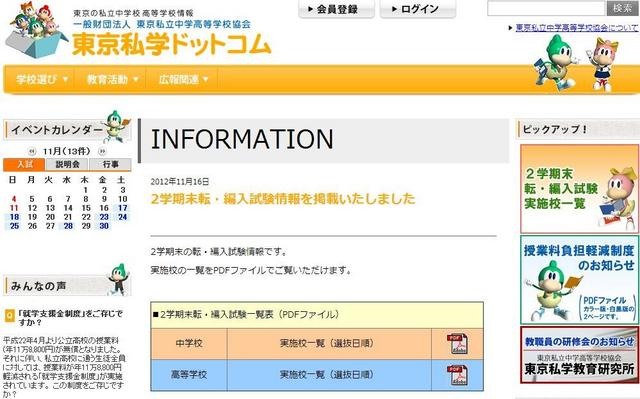Select the 入試 calendar tab
Image resolution: width=640 pixels, height=399 pixels.
coord(24,164)
